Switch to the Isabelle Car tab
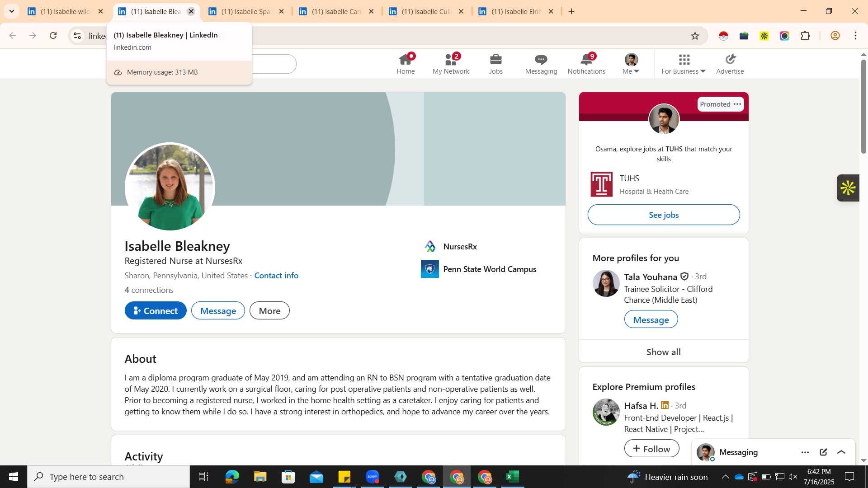Screen dimensions: 868x488 pyautogui.click(x=336, y=11)
